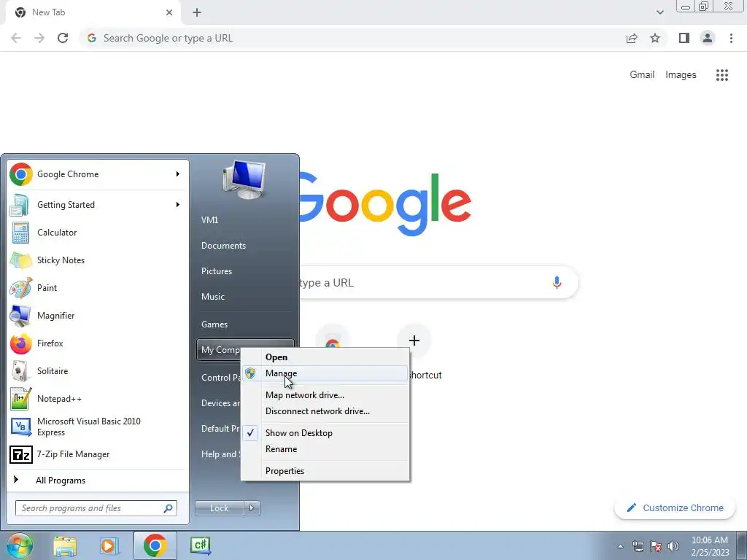
Task: Open Games in Start menu
Action: tap(246, 324)
